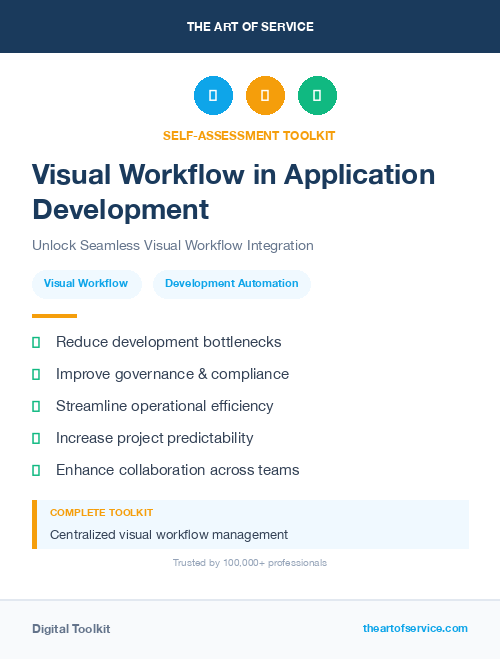Open theartofservice.com link
Viewport: 500px width, 659px height.
point(415,628)
